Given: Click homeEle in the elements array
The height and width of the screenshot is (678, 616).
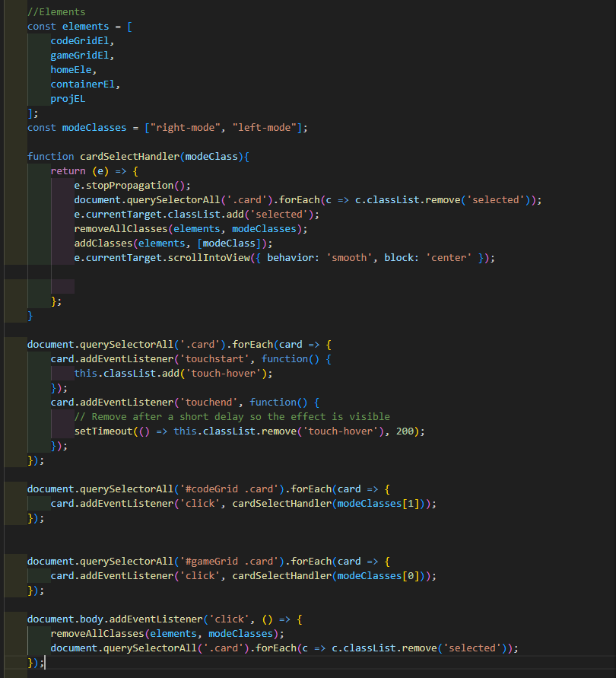Looking at the screenshot, I should [x=71, y=70].
